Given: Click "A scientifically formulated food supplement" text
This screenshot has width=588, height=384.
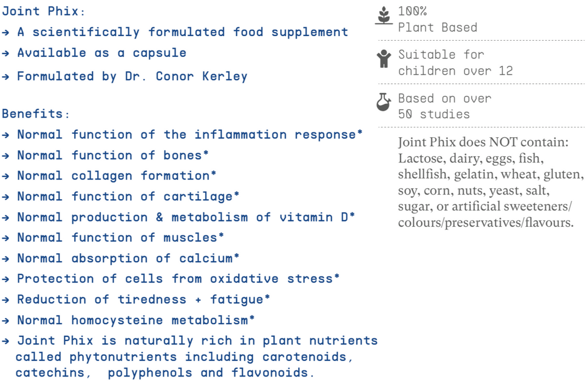Looking at the screenshot, I should [183, 32].
